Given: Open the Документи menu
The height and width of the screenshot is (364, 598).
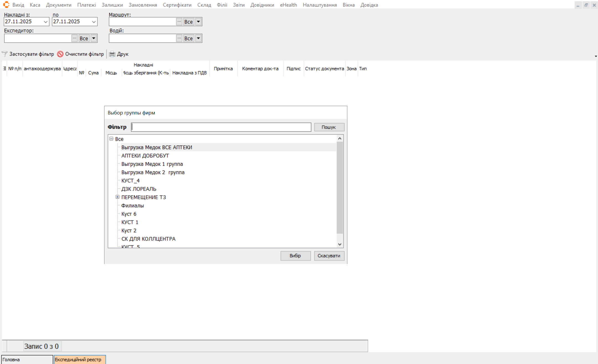Looking at the screenshot, I should [x=59, y=5].
